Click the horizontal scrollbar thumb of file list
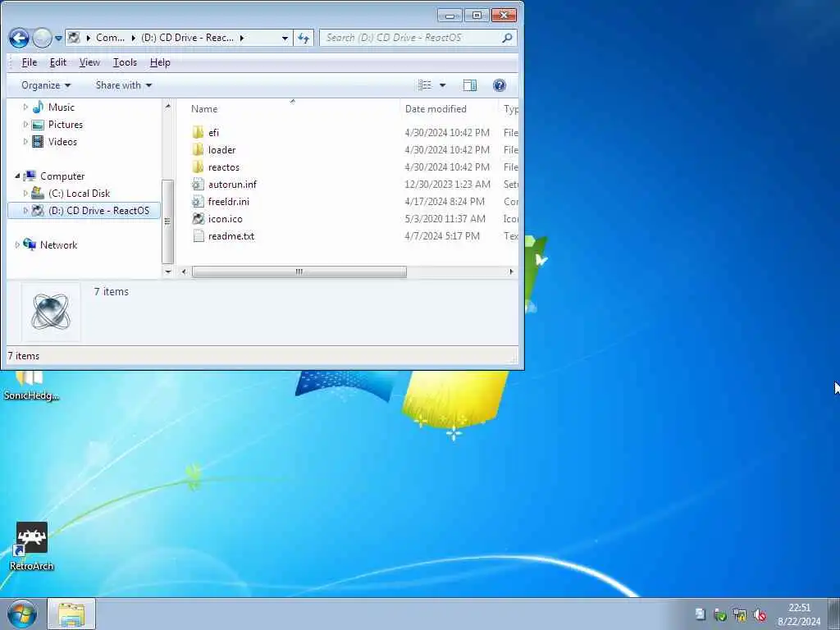The height and width of the screenshot is (630, 840). coord(299,272)
